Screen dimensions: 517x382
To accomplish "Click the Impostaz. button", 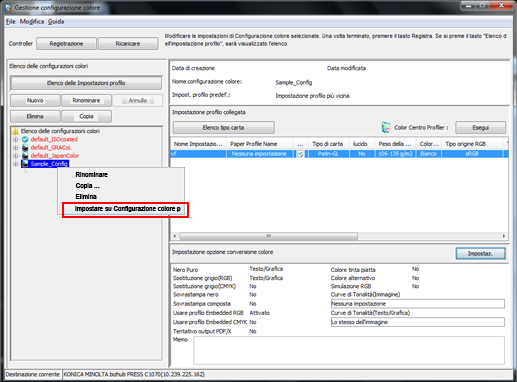I will [480, 254].
